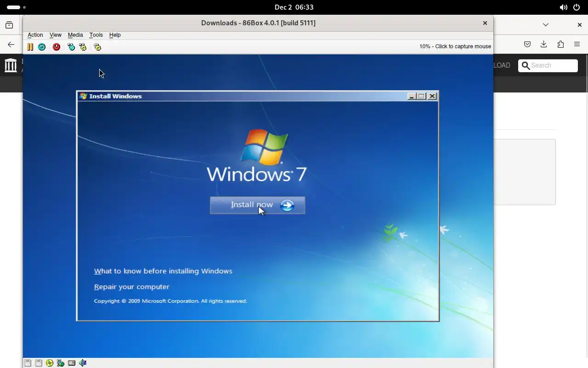Click the Install now button
Screen dimensions: 588x368
coord(257,205)
